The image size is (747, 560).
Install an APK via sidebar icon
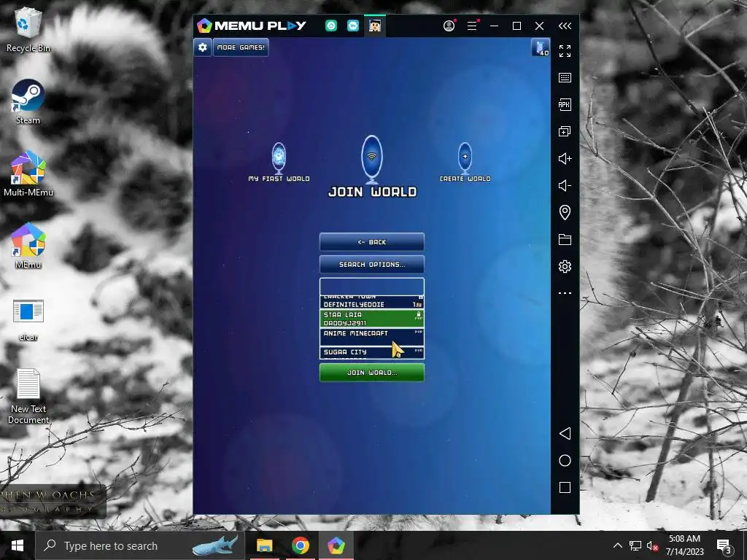565,105
